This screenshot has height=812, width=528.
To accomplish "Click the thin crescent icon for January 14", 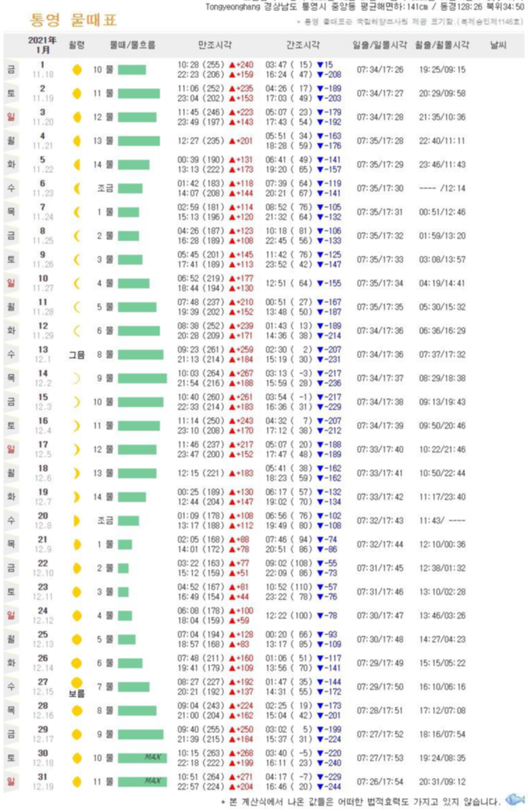I will (77, 378).
